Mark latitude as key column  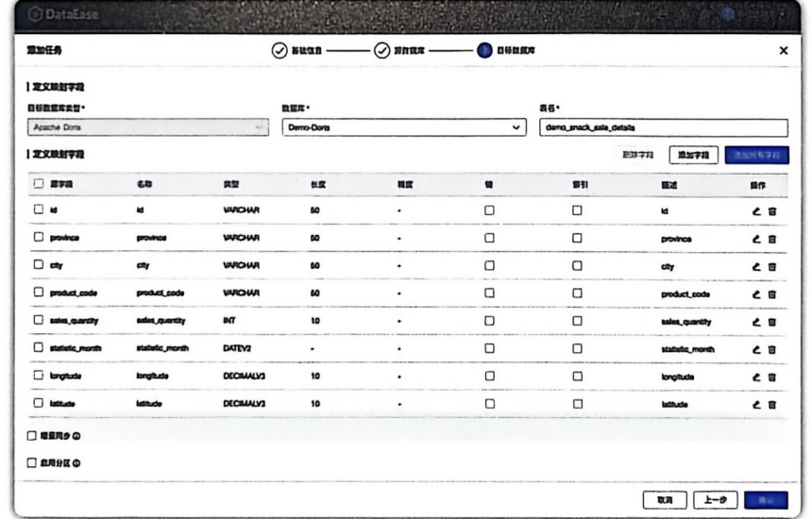[489, 404]
